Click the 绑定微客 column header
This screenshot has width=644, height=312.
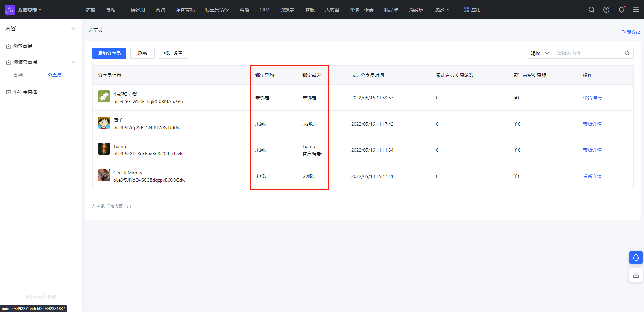click(x=312, y=75)
